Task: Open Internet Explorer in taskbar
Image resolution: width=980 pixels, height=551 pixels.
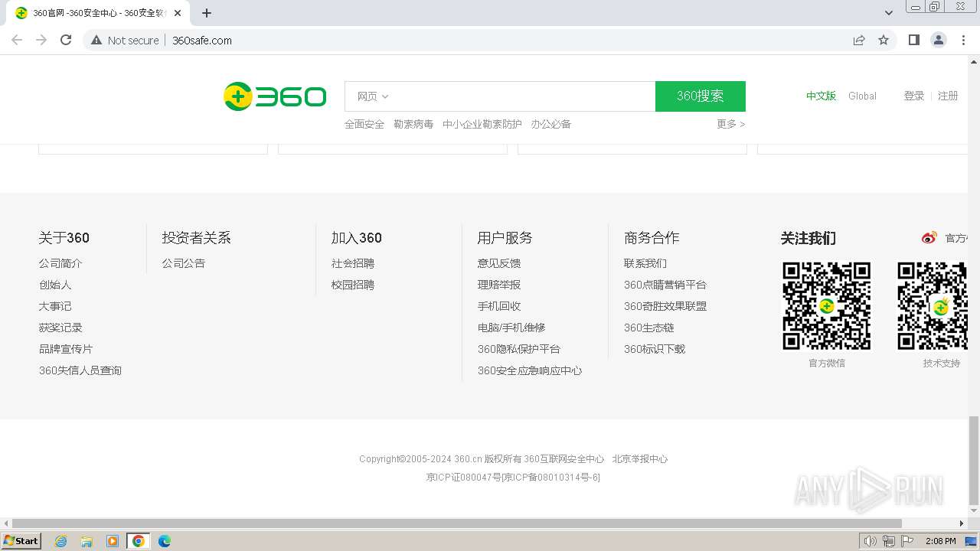Action: coord(61,541)
